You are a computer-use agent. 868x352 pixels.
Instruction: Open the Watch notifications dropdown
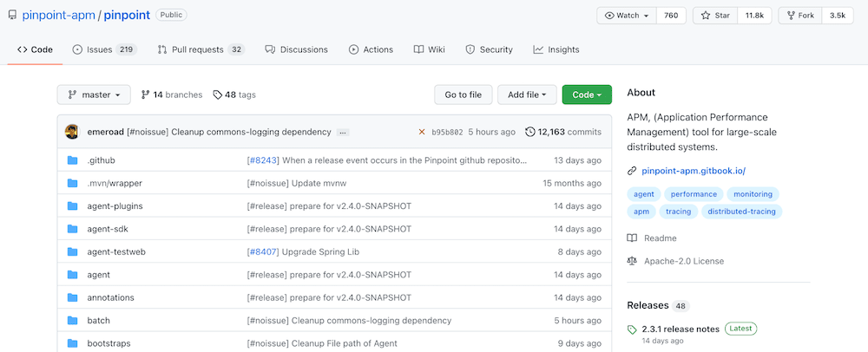628,16
